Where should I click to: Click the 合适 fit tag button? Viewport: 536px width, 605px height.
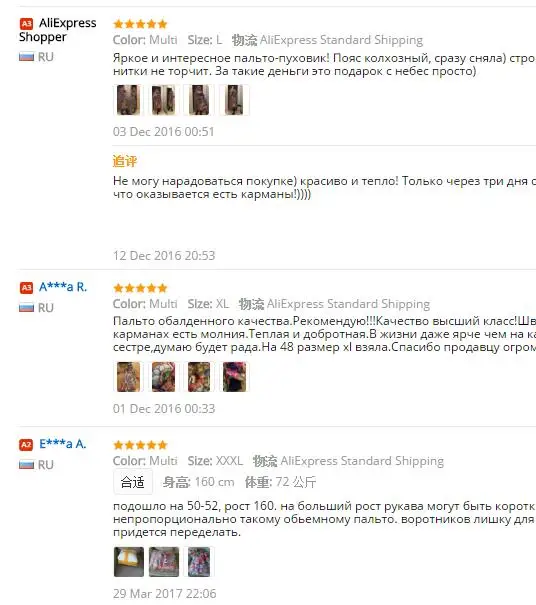(133, 482)
